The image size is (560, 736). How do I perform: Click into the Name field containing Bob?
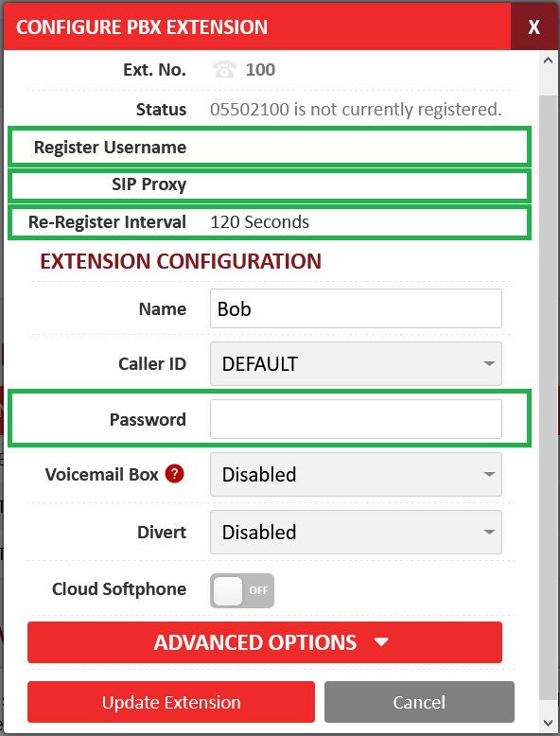pos(356,308)
